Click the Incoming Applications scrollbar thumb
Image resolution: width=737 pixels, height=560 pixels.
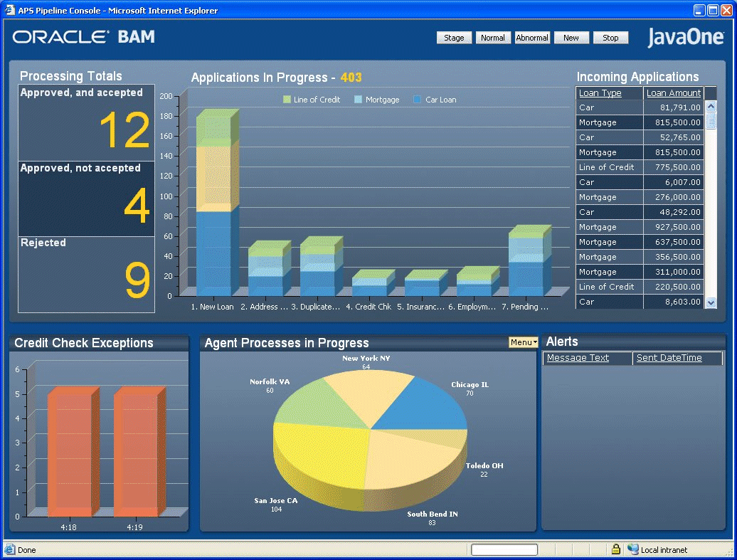711,120
